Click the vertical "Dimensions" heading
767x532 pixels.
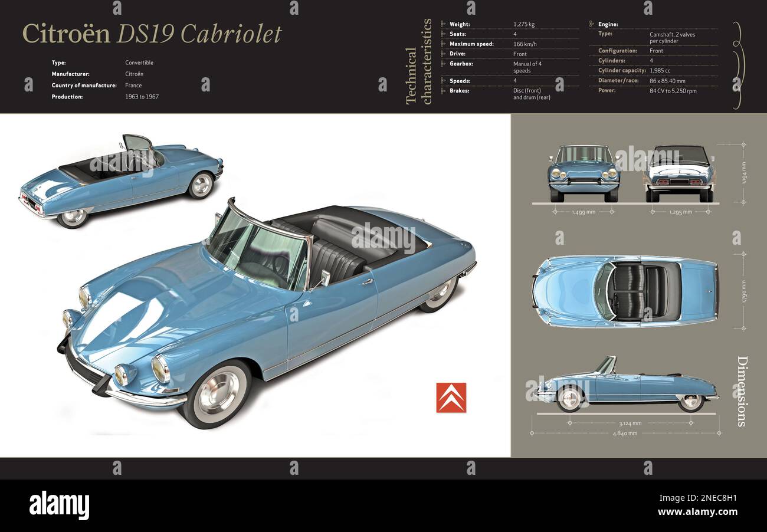742,391
